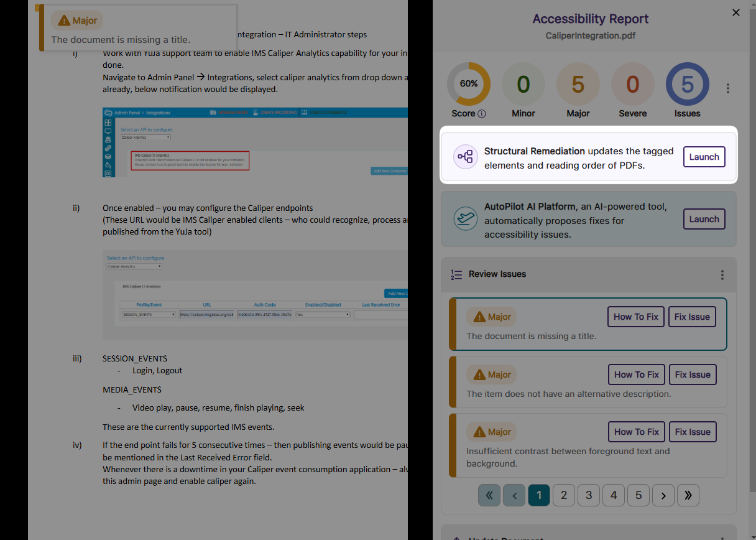Select the Minor issues circle

523,85
